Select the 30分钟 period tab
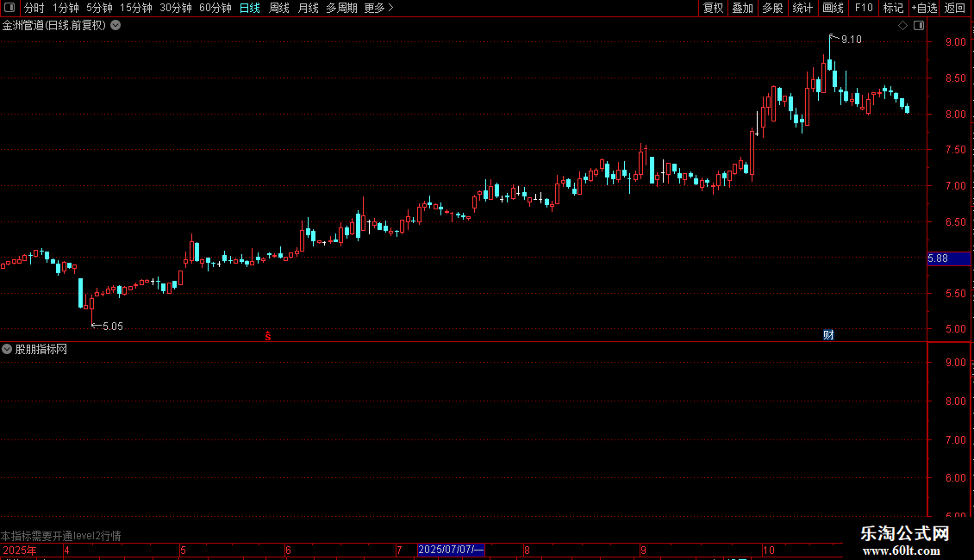 (x=175, y=8)
